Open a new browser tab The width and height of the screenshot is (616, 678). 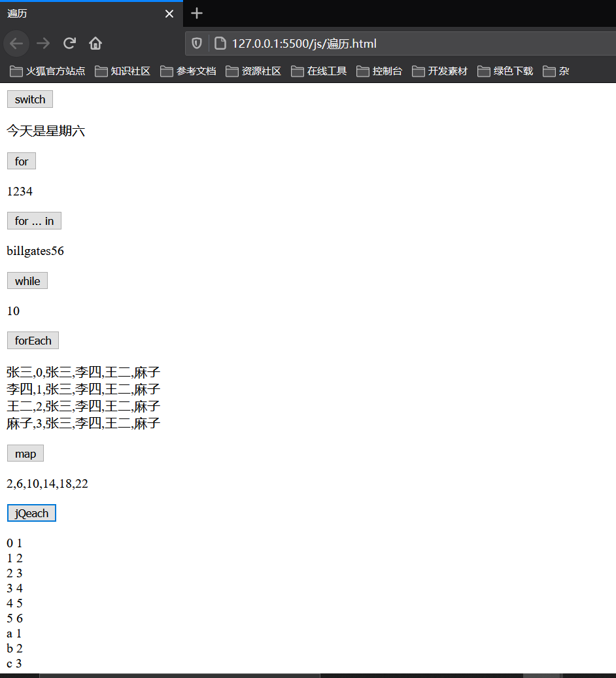coord(197,13)
